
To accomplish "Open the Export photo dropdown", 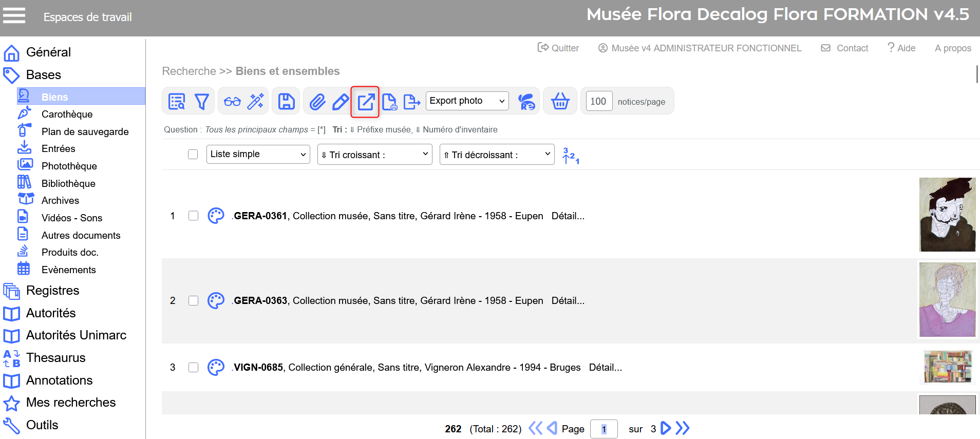I will click(467, 101).
